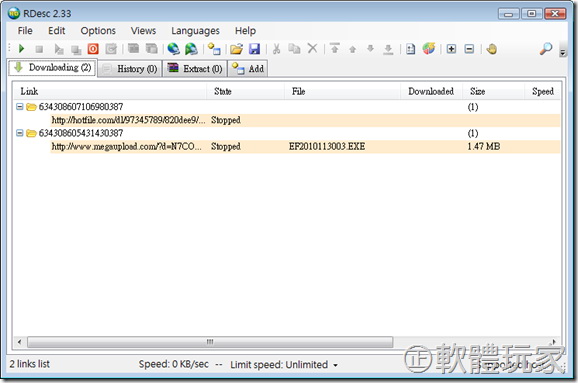Click the scissors cut icon
The width and height of the screenshot is (578, 383).
pyautogui.click(x=276, y=49)
